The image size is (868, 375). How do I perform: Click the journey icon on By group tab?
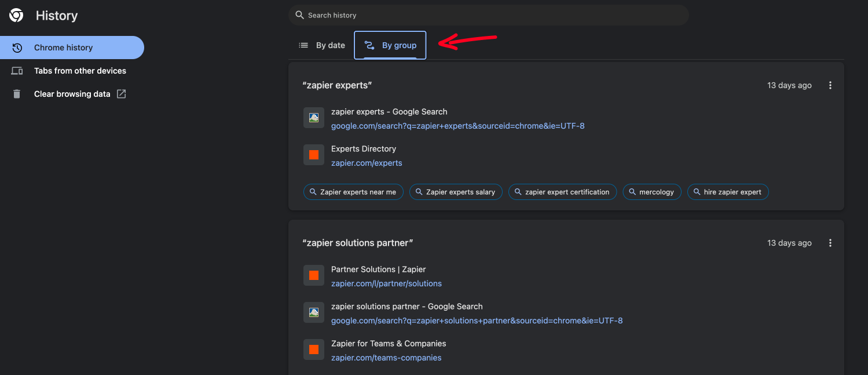pos(369,45)
